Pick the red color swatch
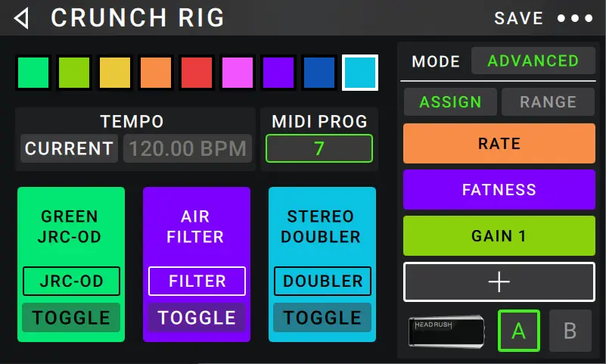This screenshot has height=364, width=606. (x=197, y=73)
